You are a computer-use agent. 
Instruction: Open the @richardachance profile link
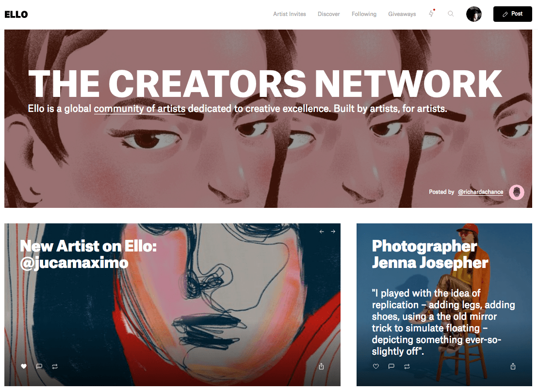coord(481,192)
